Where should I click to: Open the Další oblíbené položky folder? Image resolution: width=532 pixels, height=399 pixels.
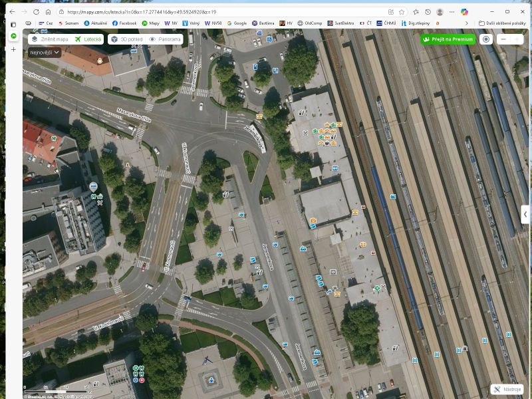pyautogui.click(x=503, y=23)
